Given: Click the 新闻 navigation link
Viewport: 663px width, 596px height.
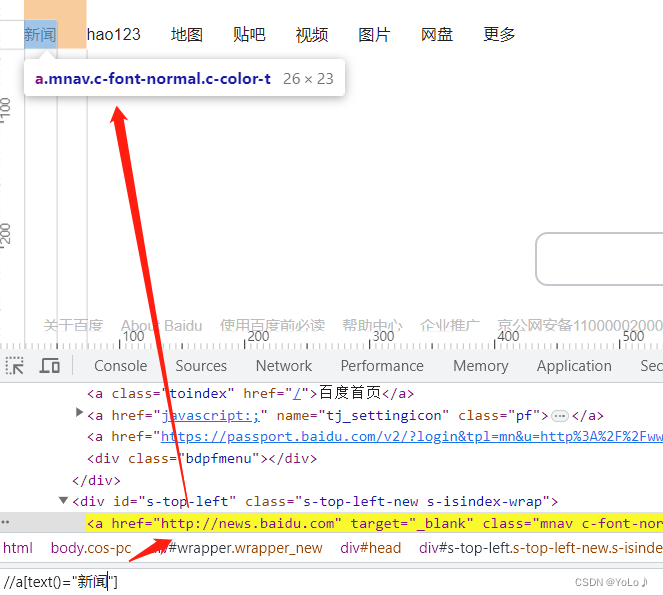Looking at the screenshot, I should [40, 34].
